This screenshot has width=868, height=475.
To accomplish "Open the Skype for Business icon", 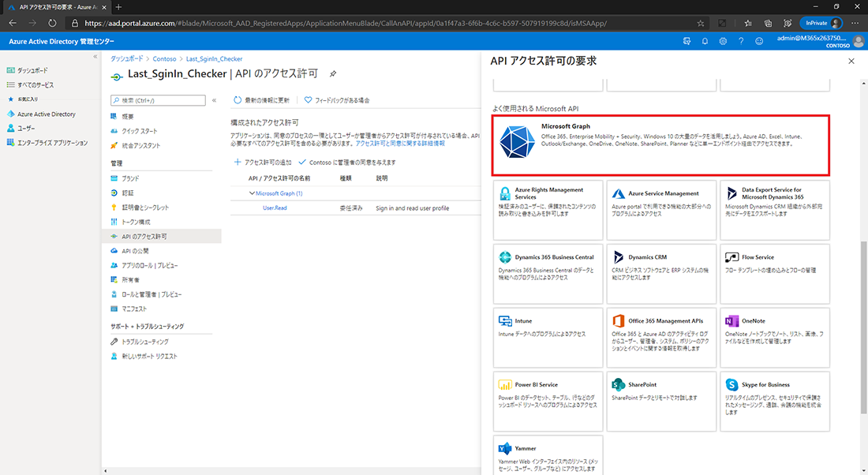I will tap(731, 384).
